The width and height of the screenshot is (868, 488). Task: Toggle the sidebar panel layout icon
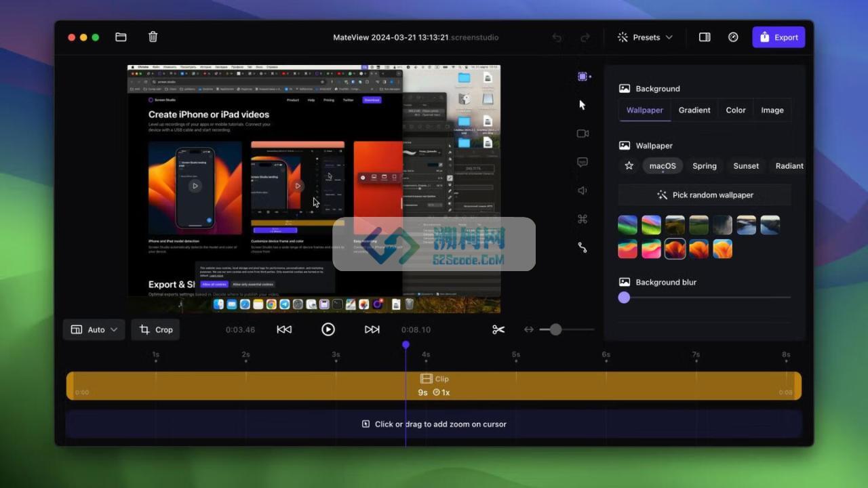click(x=705, y=37)
